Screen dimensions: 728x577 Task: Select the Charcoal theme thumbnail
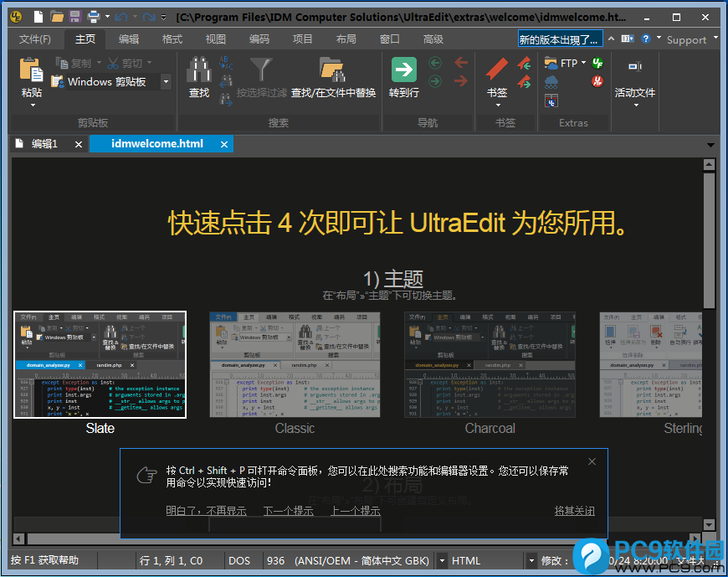coord(490,364)
